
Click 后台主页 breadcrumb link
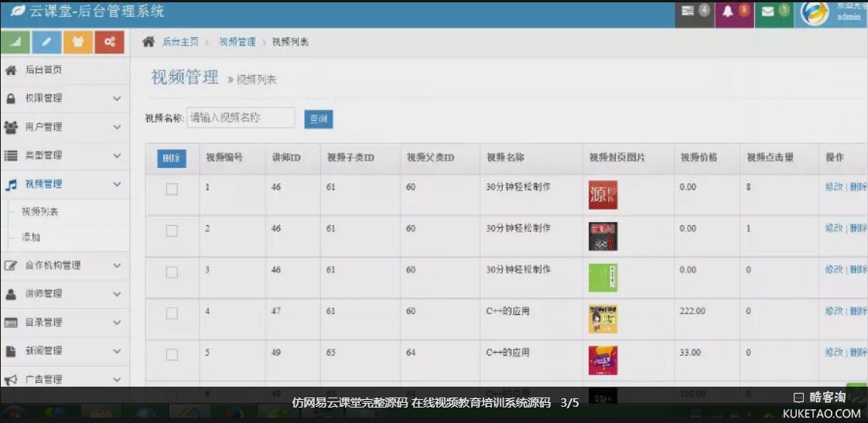click(180, 42)
